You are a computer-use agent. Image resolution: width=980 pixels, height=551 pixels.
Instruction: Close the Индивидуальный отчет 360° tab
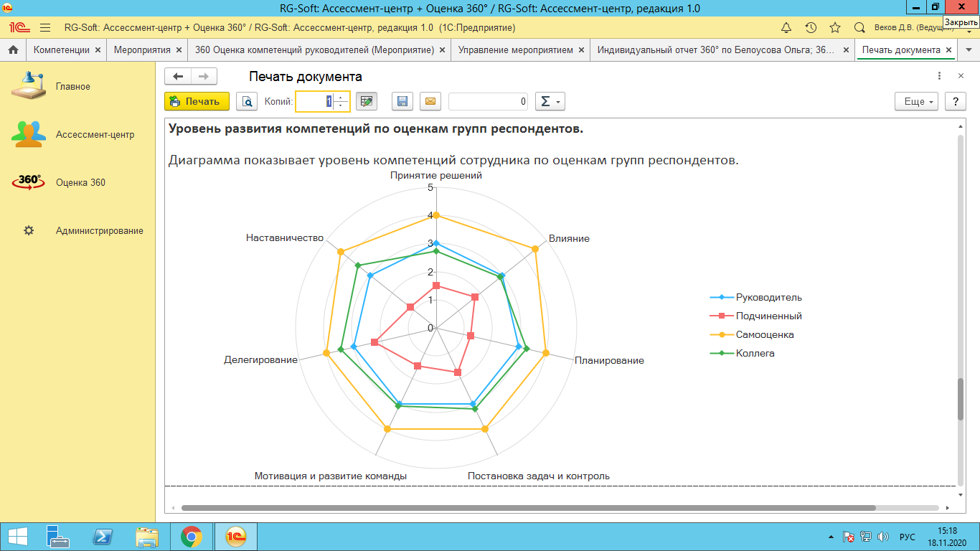[x=845, y=50]
